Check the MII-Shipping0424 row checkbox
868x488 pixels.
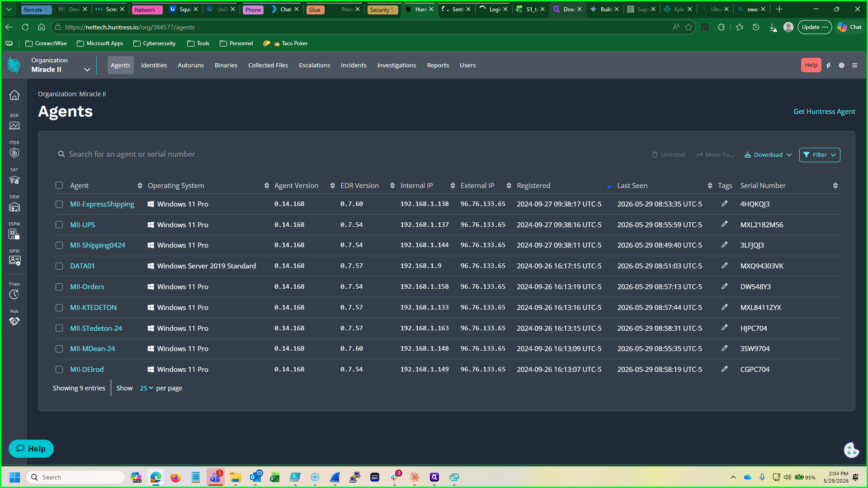point(59,245)
